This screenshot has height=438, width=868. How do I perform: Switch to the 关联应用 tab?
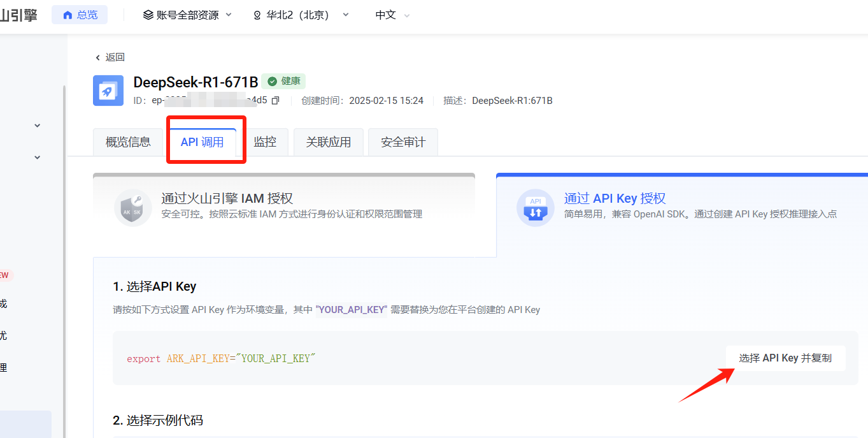click(329, 142)
